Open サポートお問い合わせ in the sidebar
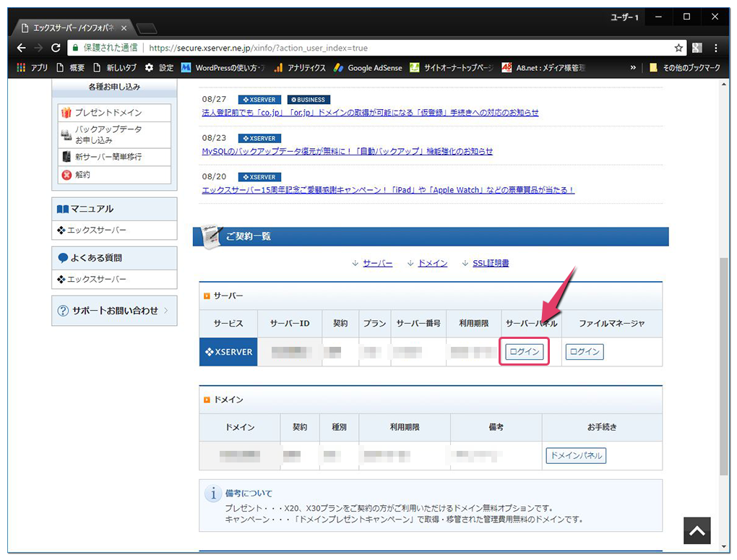 click(114, 311)
